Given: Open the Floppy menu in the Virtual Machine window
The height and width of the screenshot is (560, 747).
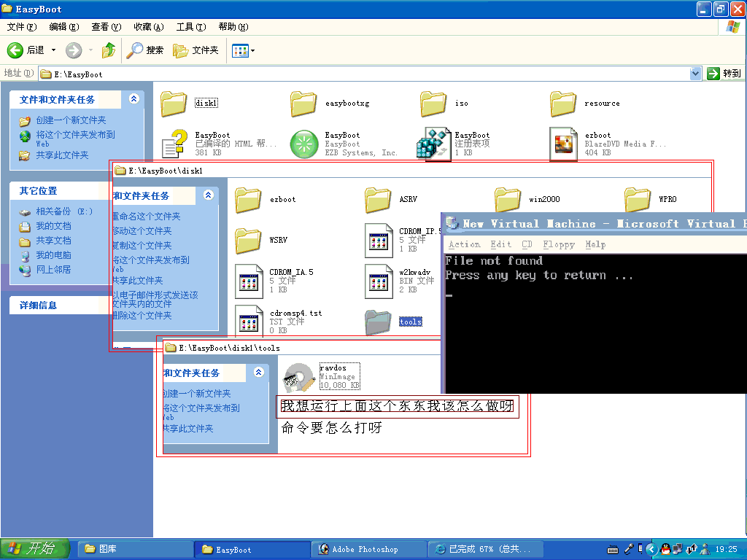Looking at the screenshot, I should [559, 244].
